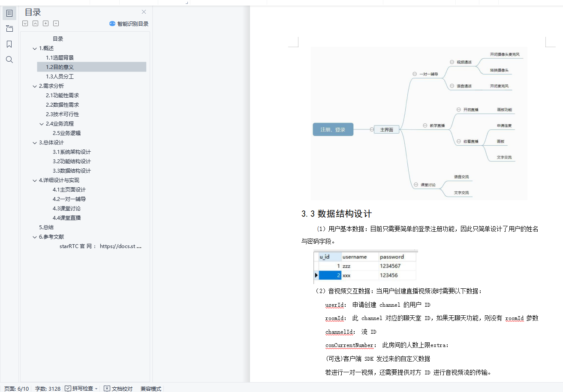Click the 兼容模式 status bar indicator
This screenshot has height=392, width=563.
click(151, 389)
